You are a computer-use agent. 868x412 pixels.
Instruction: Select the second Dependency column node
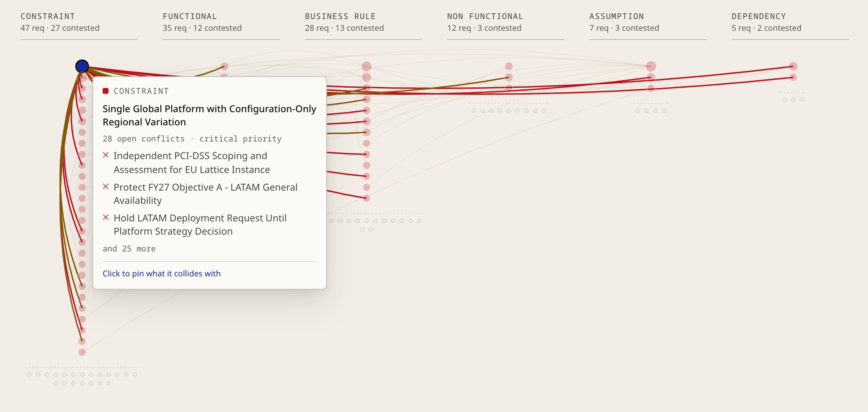coord(793,77)
